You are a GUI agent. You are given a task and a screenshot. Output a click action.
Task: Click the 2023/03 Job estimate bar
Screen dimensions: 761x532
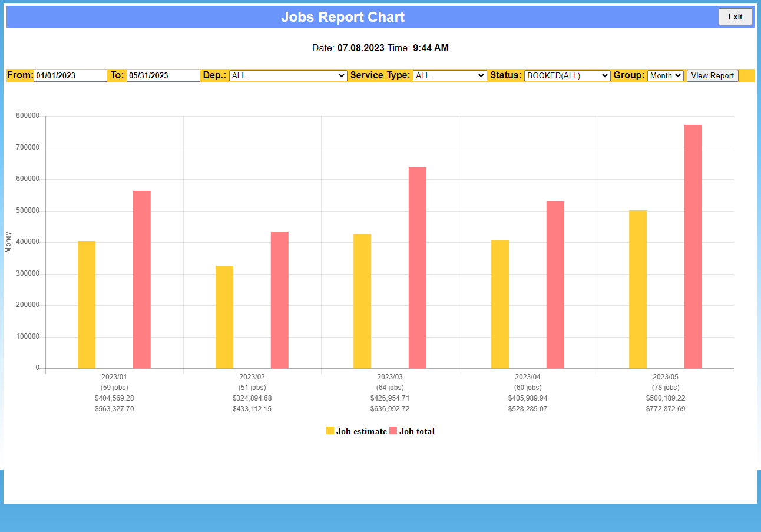(362, 301)
